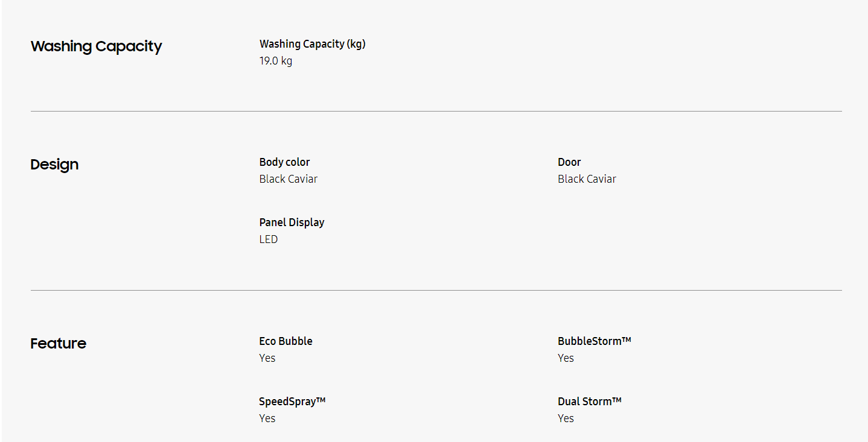868x442 pixels.
Task: Click the Body color label
Action: [284, 162]
